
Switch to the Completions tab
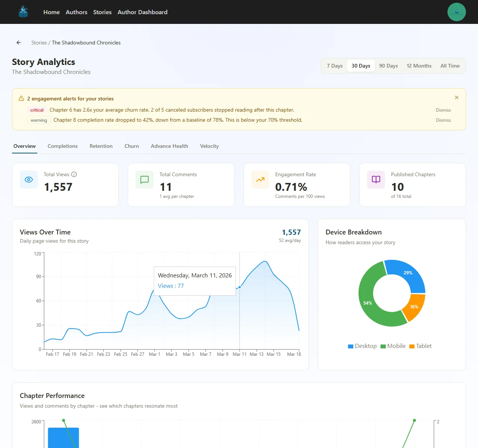62,146
